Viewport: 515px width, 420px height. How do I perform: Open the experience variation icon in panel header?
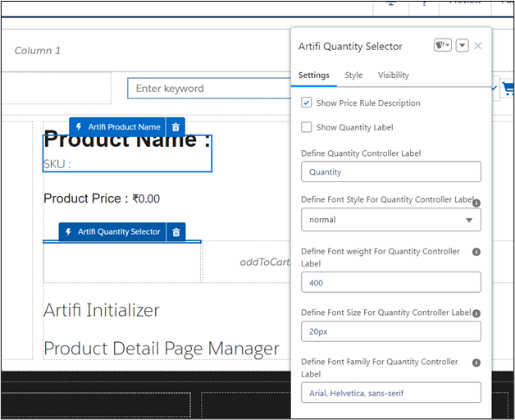click(442, 45)
